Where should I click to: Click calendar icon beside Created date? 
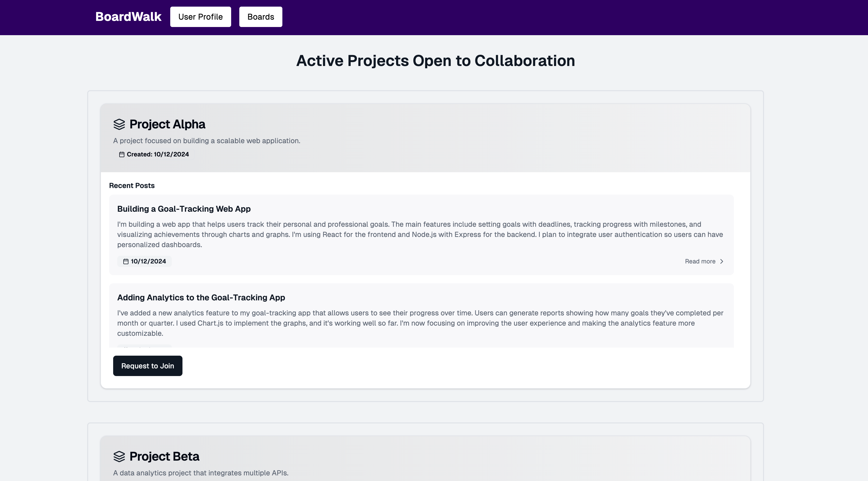click(x=122, y=154)
